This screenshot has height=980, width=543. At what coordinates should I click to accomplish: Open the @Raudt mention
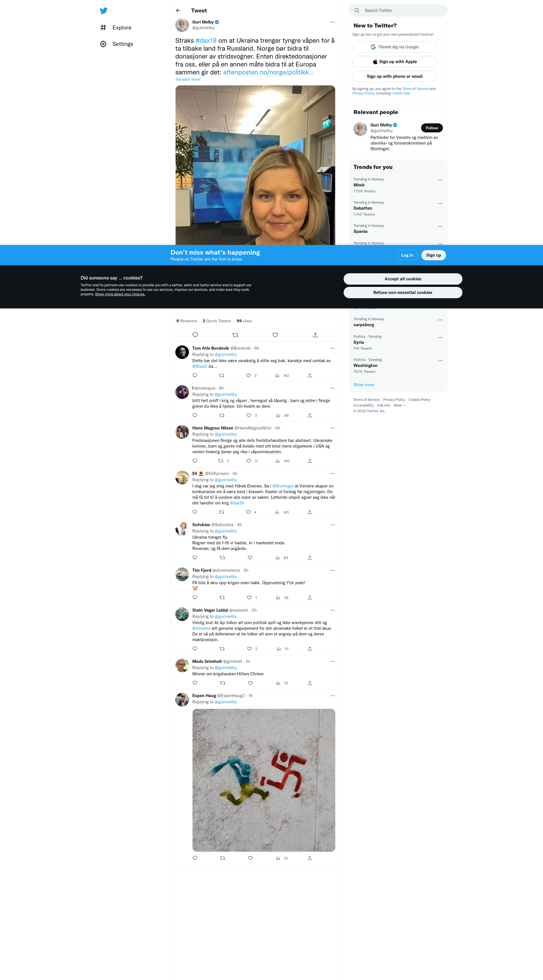click(200, 367)
